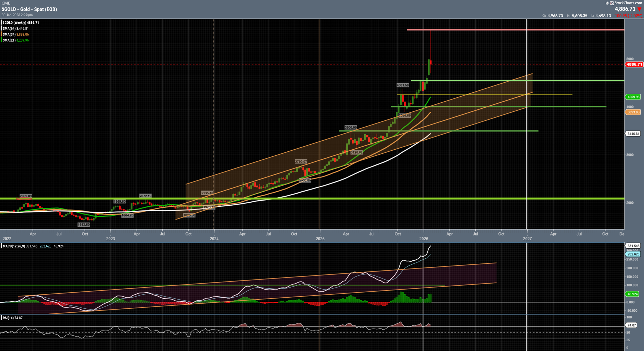This screenshot has height=351, width=644.
Task: Click the 2026 year marker on time axis
Action: [424, 239]
